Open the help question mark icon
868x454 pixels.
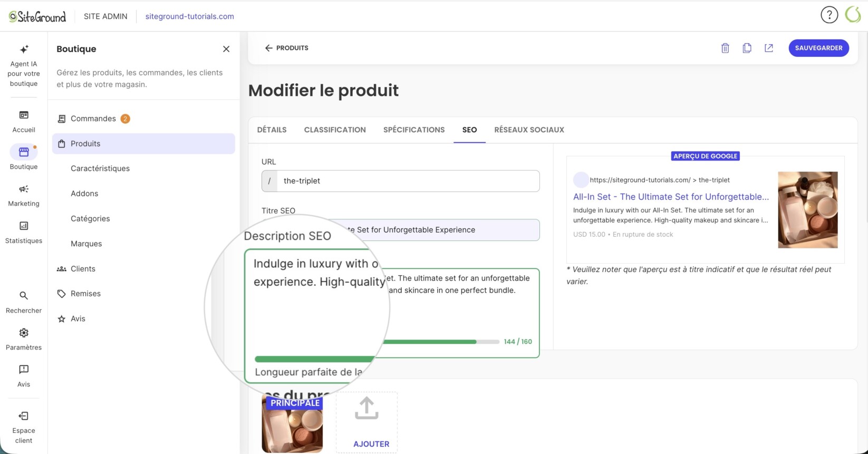(829, 15)
